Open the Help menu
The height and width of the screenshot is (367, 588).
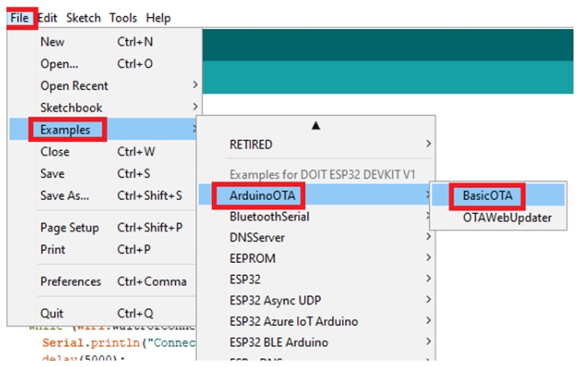(x=159, y=18)
